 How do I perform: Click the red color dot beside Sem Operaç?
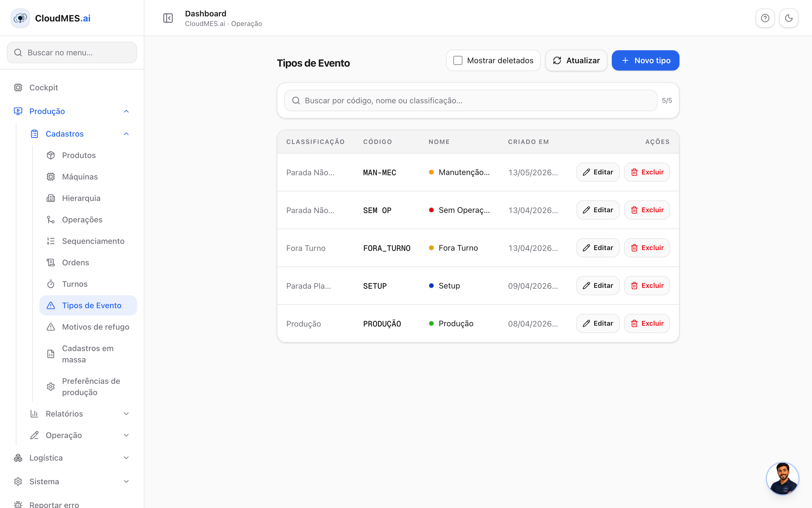pos(431,210)
